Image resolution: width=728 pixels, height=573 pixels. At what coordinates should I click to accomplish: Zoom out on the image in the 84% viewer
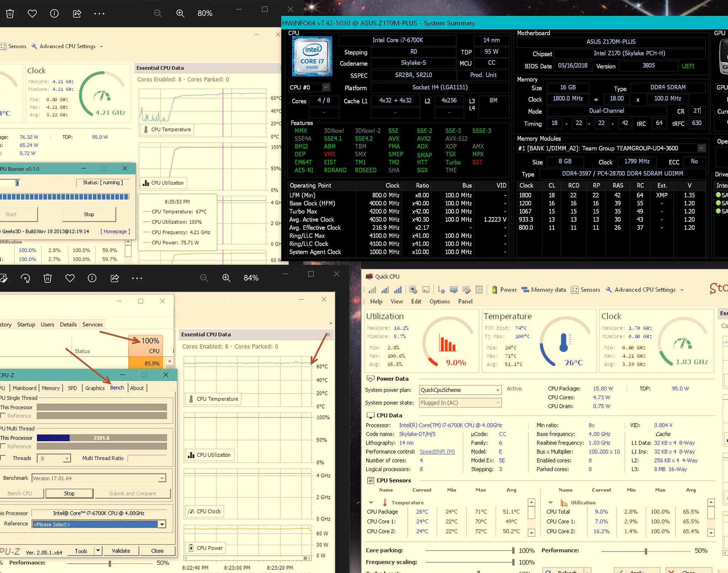(x=204, y=278)
